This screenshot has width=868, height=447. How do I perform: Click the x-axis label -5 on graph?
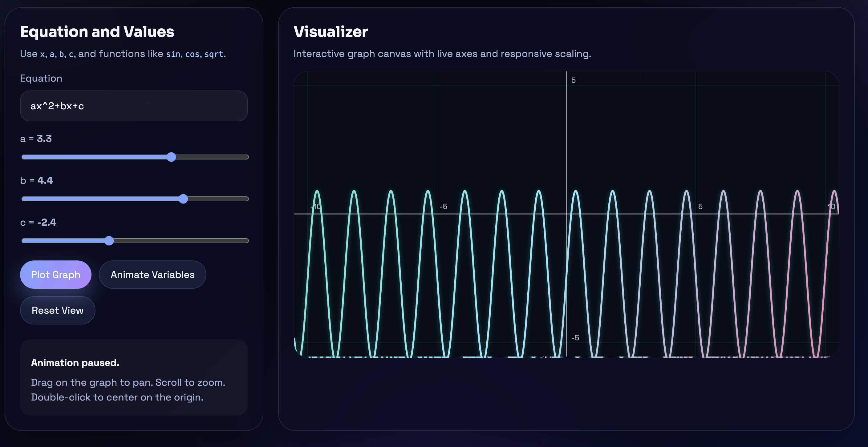pos(444,207)
